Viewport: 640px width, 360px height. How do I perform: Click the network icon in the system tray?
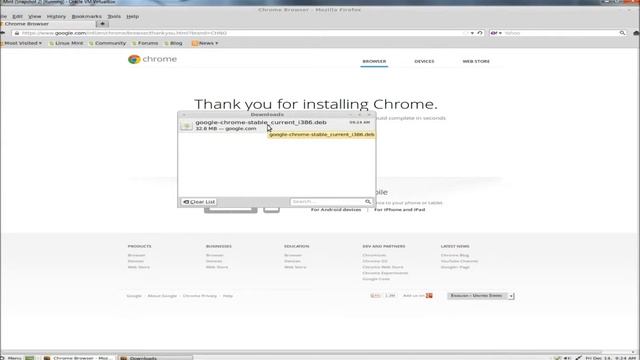click(578, 358)
